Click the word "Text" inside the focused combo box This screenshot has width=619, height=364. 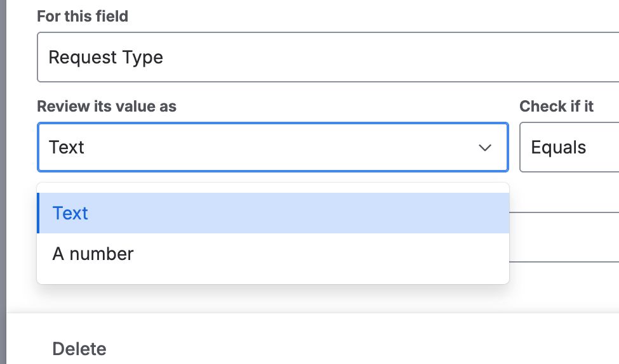[67, 148]
